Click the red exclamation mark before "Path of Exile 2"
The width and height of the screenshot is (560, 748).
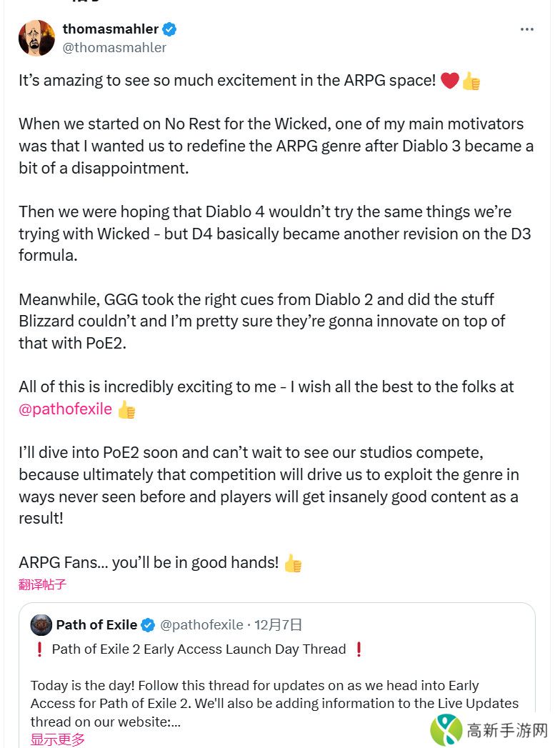39,649
